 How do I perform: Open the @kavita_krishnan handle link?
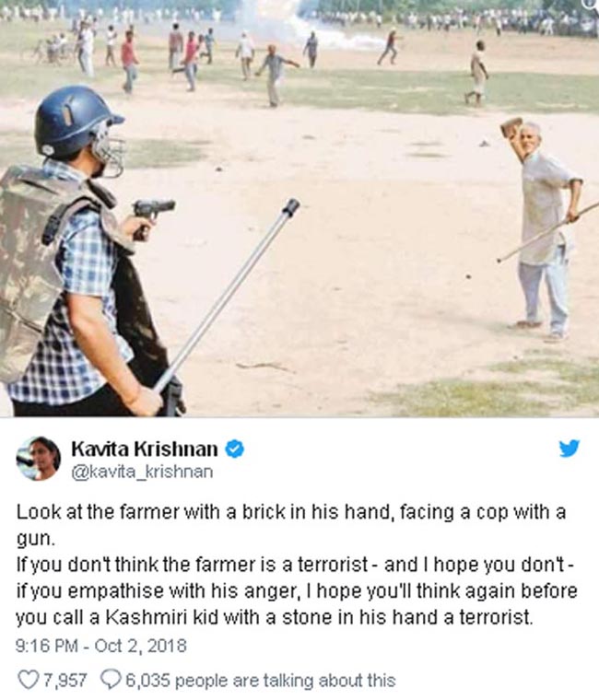(x=142, y=472)
